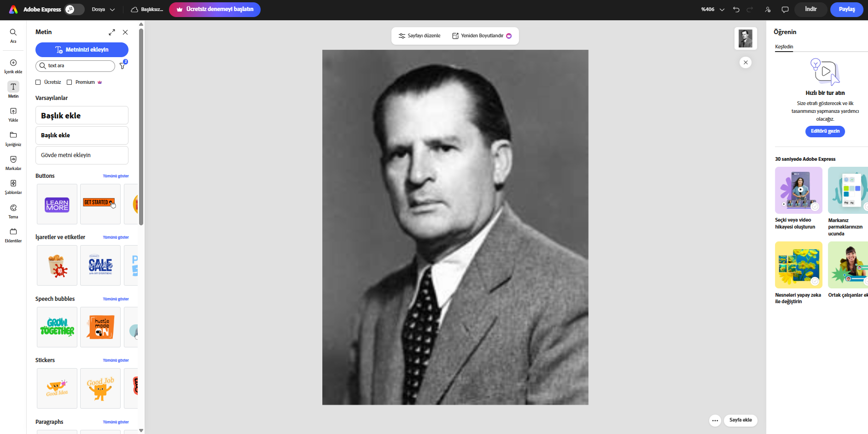
Task: Click Yeniden Boyutlandır resize option
Action: tap(482, 36)
